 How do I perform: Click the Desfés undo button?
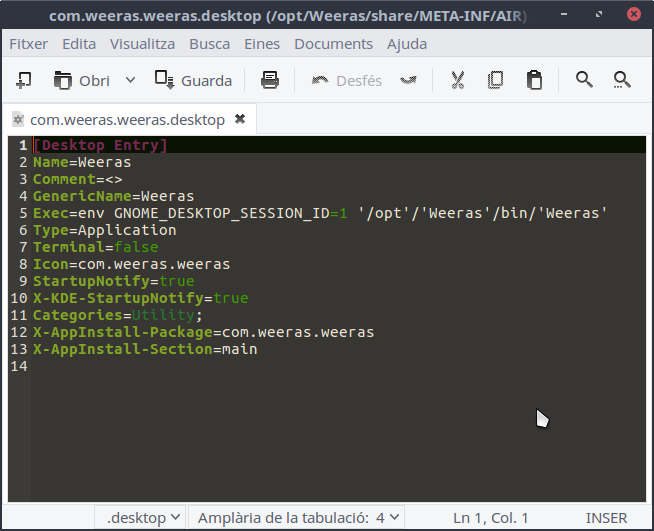click(347, 80)
